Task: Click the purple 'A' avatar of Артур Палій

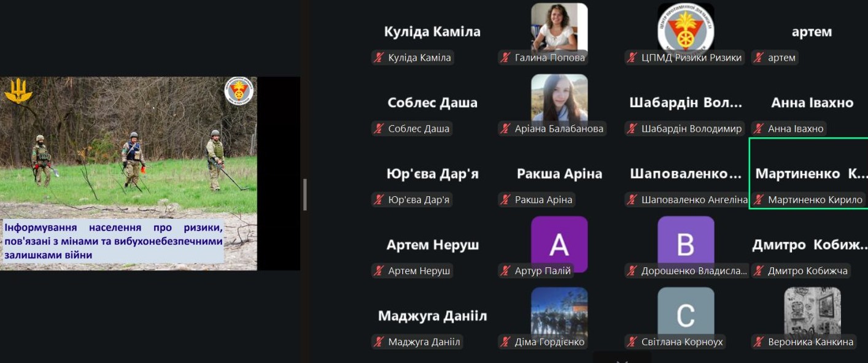Action: point(559,244)
